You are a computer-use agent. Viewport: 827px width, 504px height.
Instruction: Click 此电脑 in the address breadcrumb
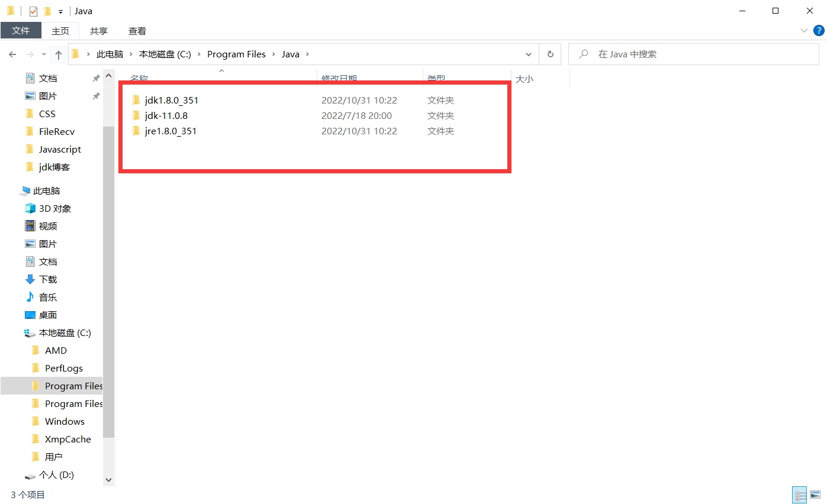[110, 54]
